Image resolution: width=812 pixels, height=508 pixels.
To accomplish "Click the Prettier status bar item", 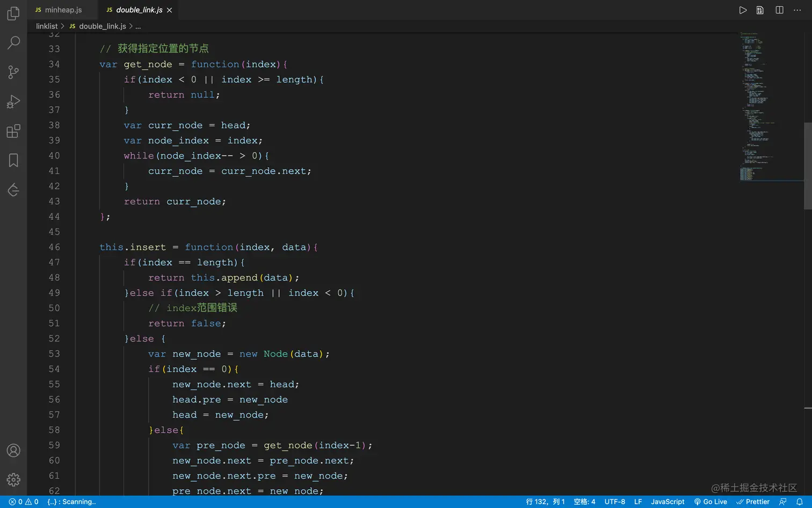I will coord(753,502).
